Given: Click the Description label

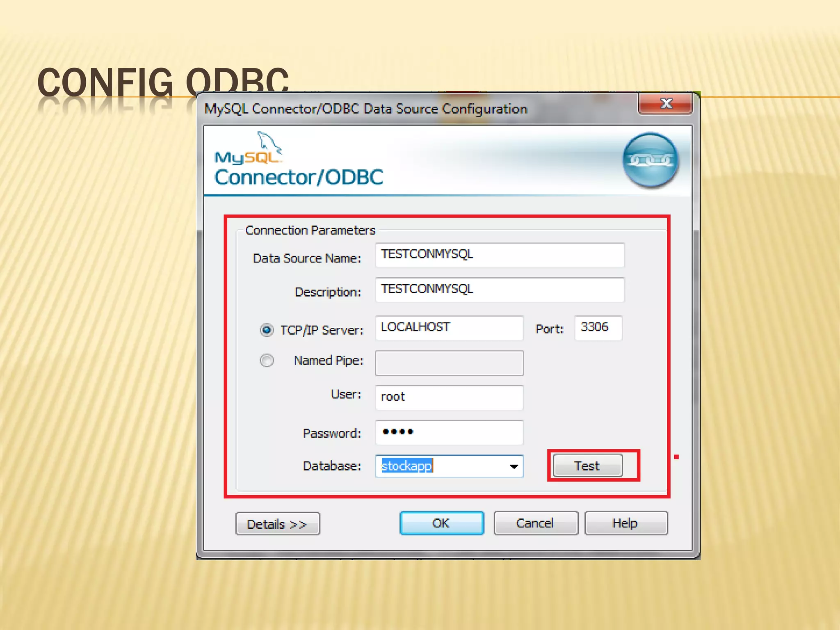Looking at the screenshot, I should (x=328, y=292).
